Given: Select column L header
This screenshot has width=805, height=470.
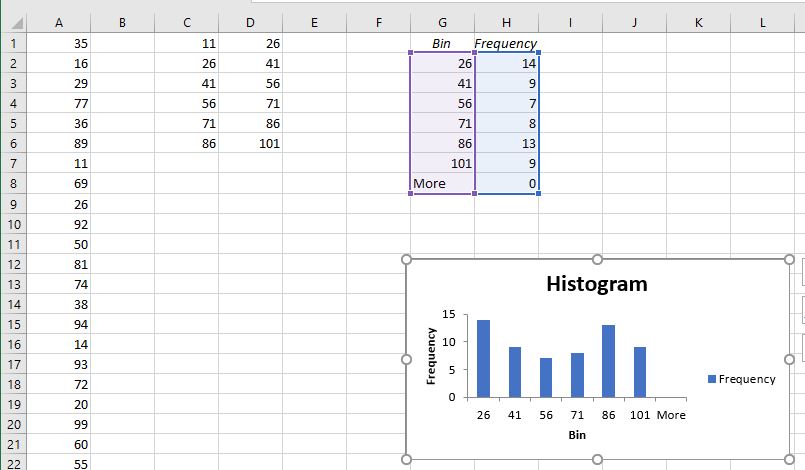Looking at the screenshot, I should [762, 22].
